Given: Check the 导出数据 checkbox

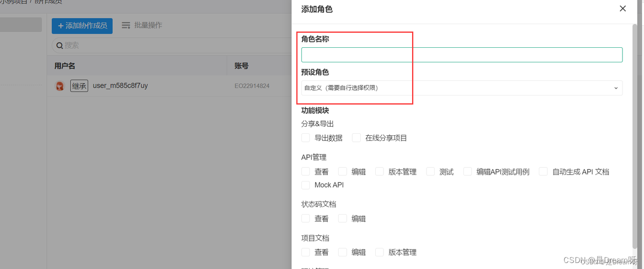Looking at the screenshot, I should pyautogui.click(x=305, y=138).
